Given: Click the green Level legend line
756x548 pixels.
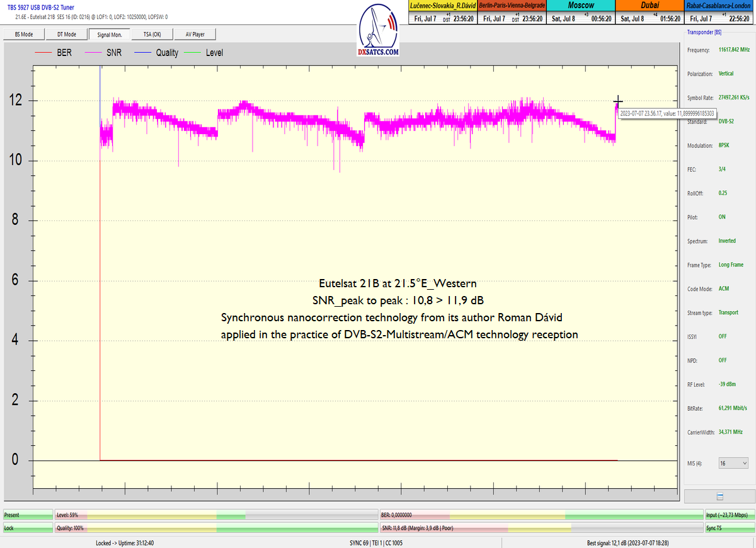Looking at the screenshot, I should (x=192, y=53).
